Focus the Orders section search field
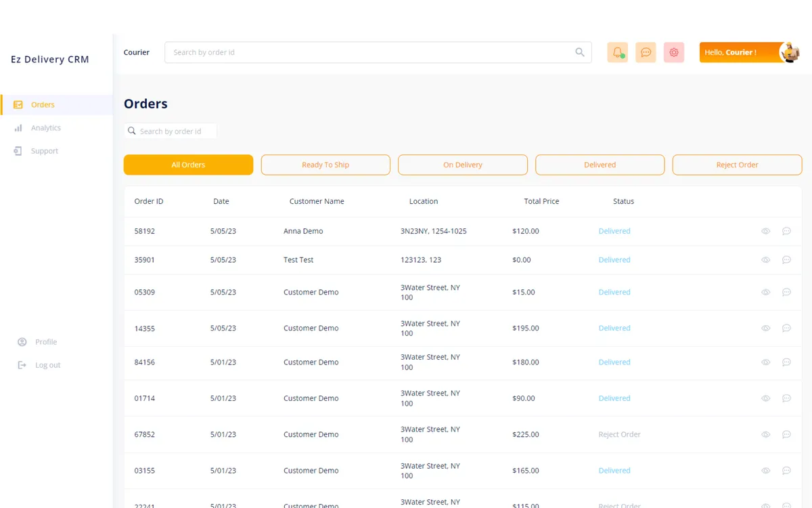 pos(171,131)
